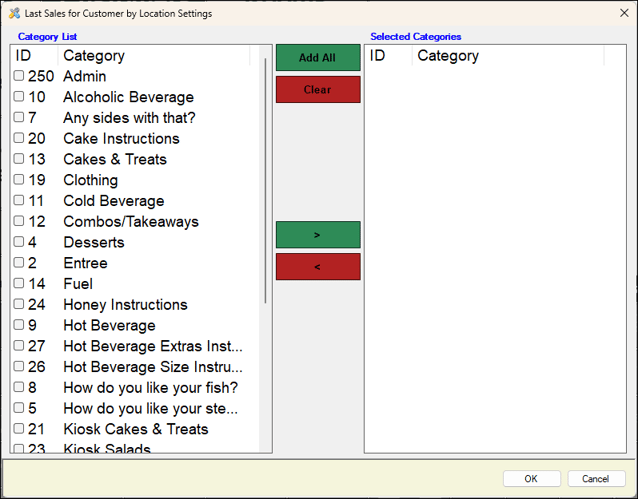Check the Cold Beverage checkbox

click(x=19, y=200)
